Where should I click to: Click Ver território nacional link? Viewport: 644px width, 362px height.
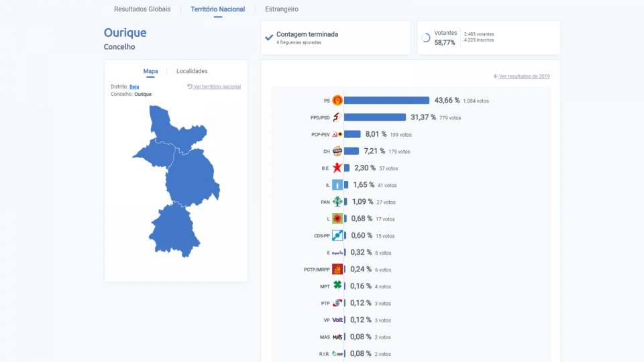pos(214,86)
